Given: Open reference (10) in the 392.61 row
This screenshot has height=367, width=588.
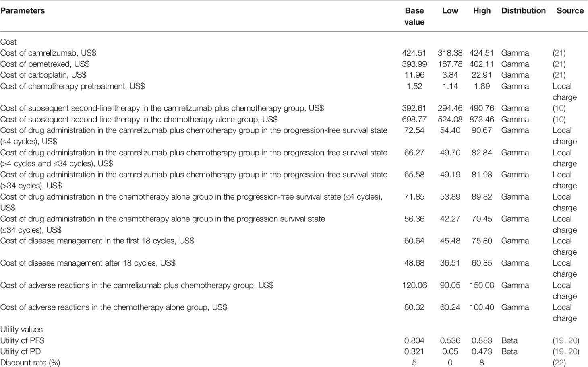Looking at the screenshot, I should coord(559,108).
